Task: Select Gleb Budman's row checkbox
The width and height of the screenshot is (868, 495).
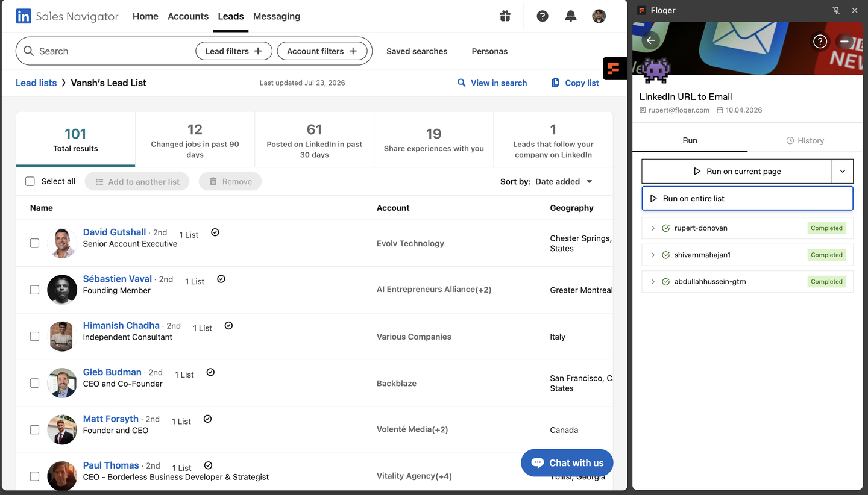Action: pos(34,383)
